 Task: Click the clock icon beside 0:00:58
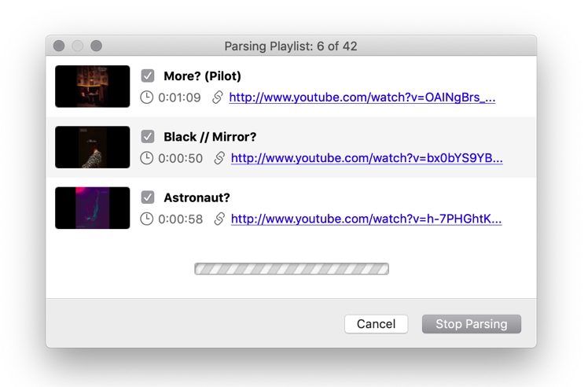click(x=147, y=219)
